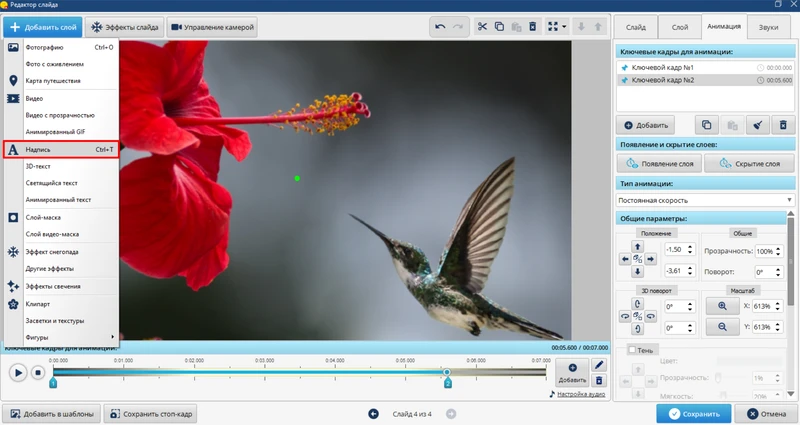800x425 pixels.
Task: Expand the fit-to-screen dropdown arrow in the toolbar
Action: point(565,27)
